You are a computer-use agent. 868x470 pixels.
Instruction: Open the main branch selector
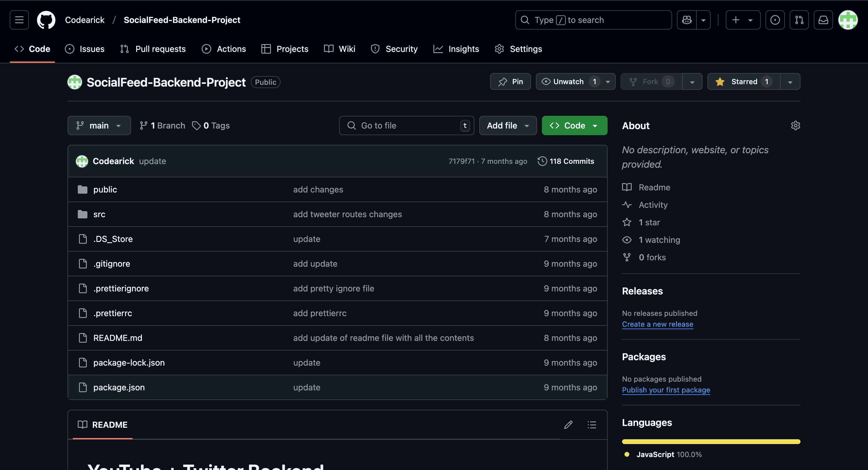[x=99, y=125]
